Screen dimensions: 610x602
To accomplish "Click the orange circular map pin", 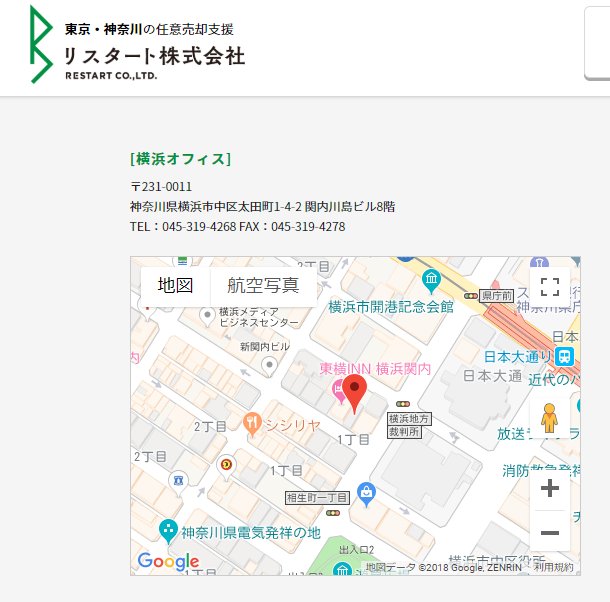I will coord(226,466).
